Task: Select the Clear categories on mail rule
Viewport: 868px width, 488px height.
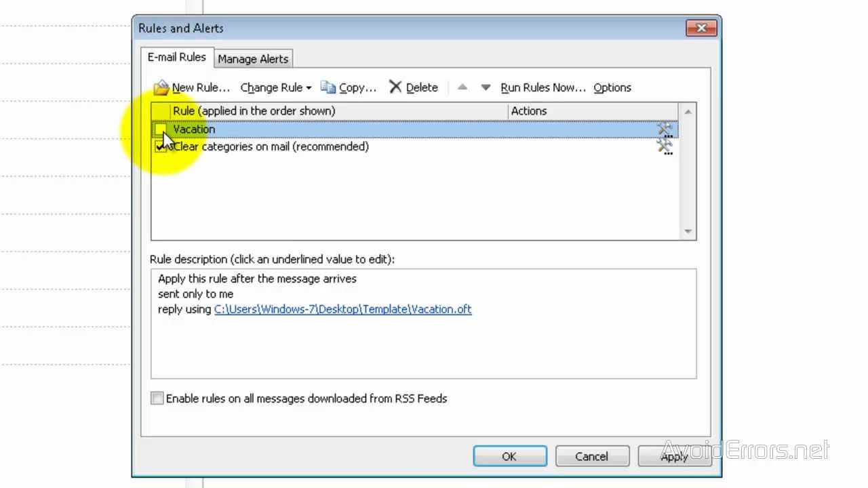Action: [x=414, y=146]
